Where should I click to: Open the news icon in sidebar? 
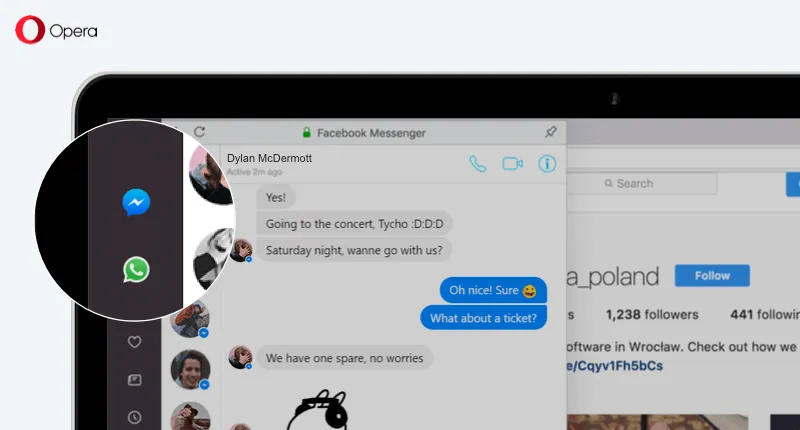pos(134,380)
